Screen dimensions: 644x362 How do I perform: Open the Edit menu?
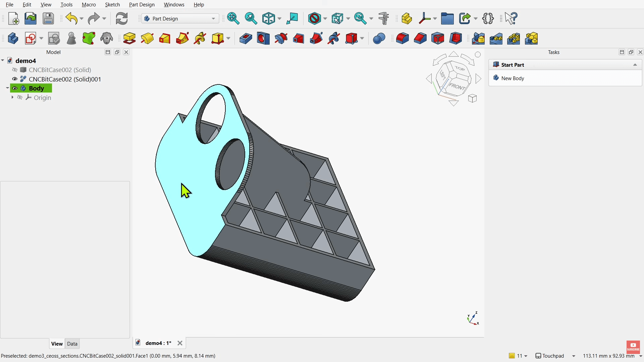(x=27, y=5)
